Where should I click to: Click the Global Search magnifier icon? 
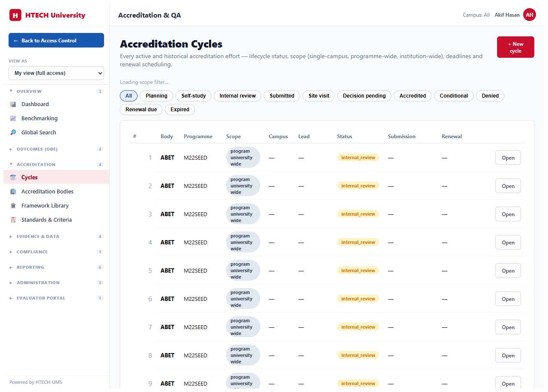pyautogui.click(x=13, y=132)
